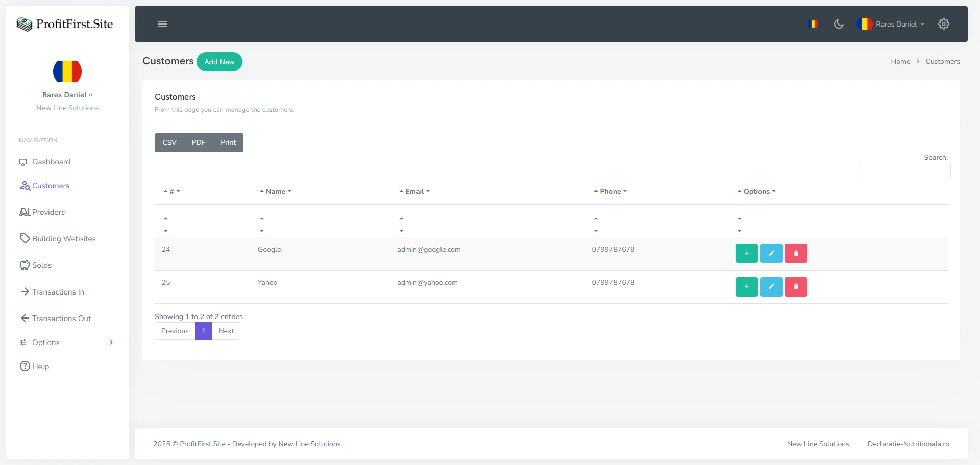Click the green plus icon on Google row
This screenshot has width=980, height=465.
coord(746,253)
